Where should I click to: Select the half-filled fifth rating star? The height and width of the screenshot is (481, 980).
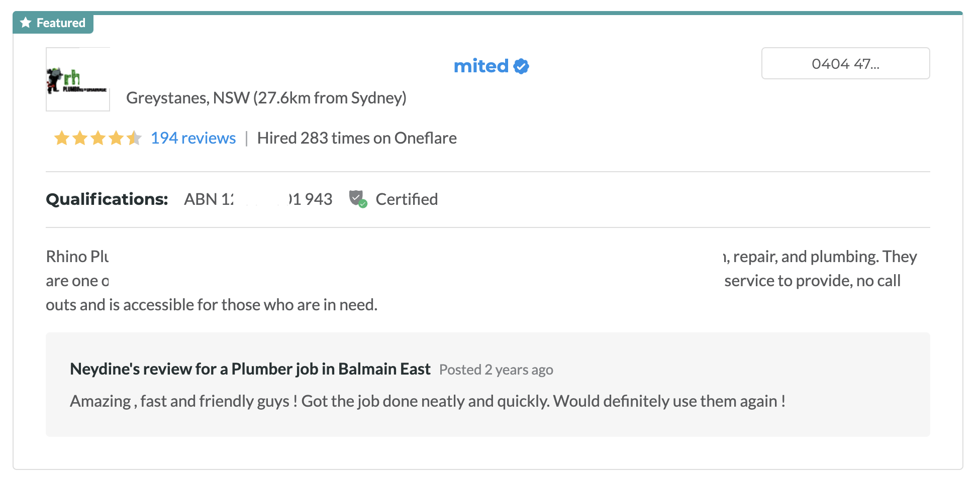[x=134, y=138]
